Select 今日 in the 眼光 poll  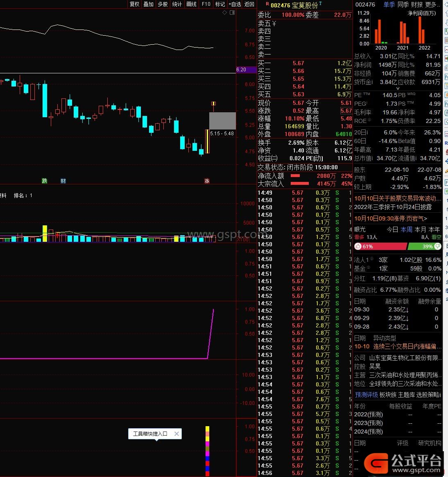point(392,229)
